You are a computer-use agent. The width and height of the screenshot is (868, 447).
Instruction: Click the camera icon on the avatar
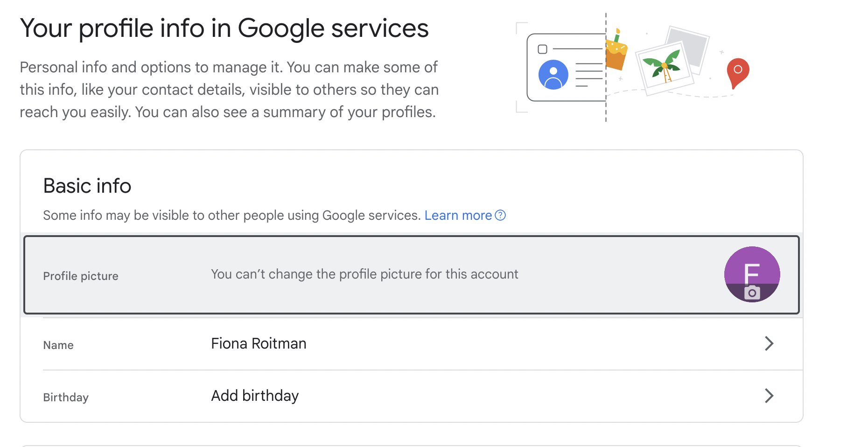(x=752, y=293)
